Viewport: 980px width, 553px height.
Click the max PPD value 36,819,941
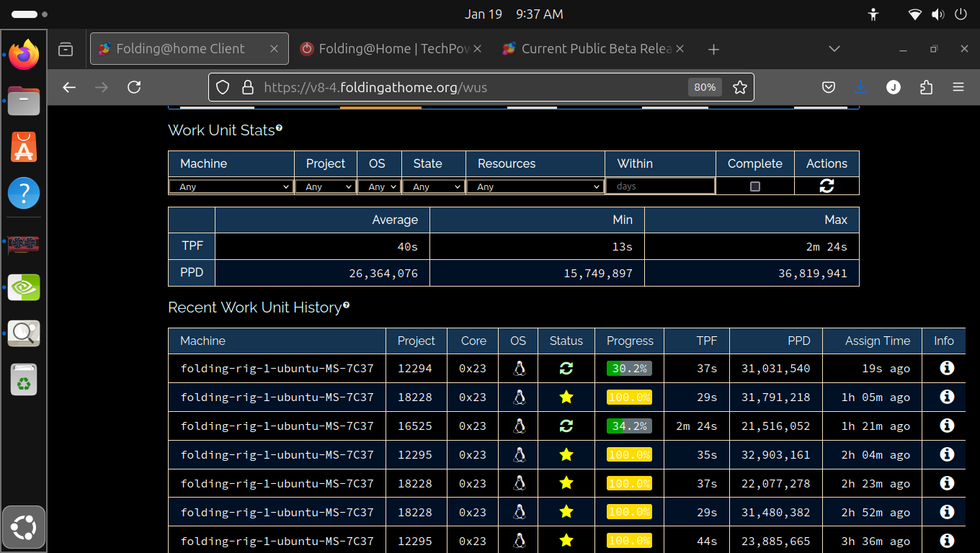[x=813, y=274]
